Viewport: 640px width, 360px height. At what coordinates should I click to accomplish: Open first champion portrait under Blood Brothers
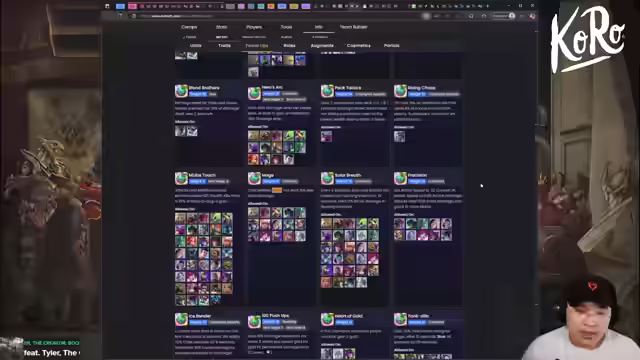point(180,131)
